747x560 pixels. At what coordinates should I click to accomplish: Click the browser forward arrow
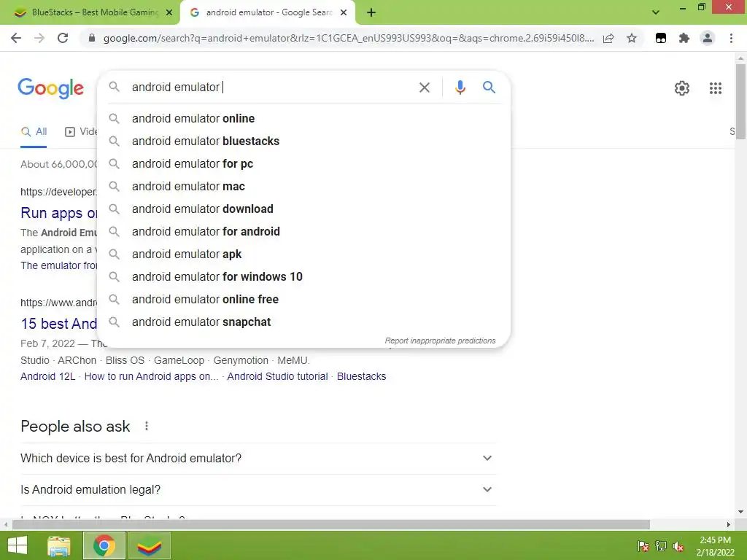tap(39, 38)
